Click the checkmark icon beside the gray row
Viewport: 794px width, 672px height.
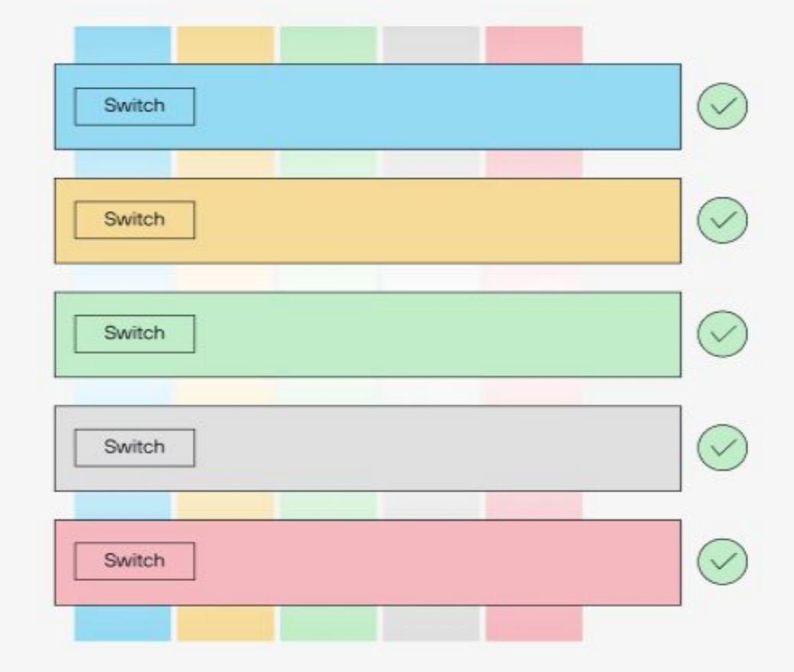point(721,447)
